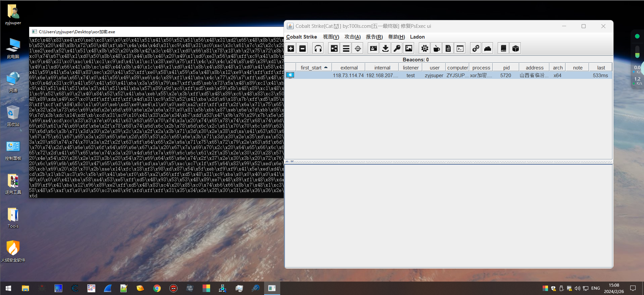
Task: Click the xor加密.exe console title bar
Action: coord(156,32)
